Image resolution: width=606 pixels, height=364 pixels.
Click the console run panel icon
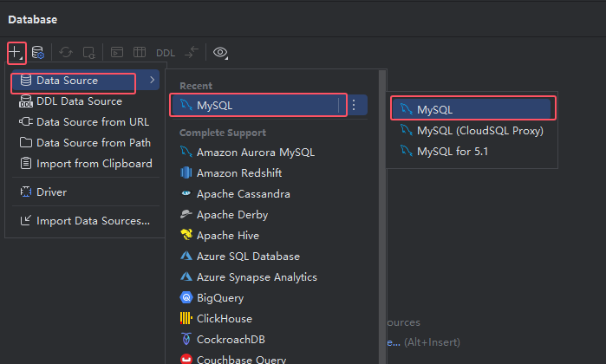click(117, 52)
